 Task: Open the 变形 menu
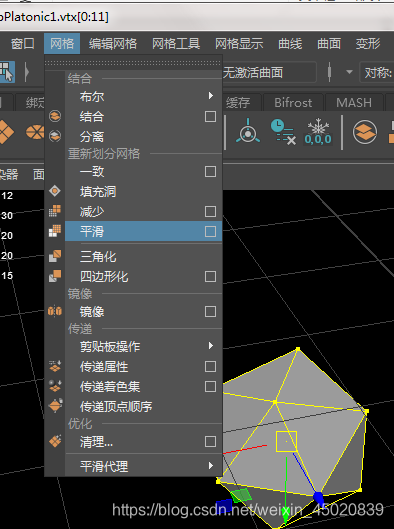tap(368, 44)
